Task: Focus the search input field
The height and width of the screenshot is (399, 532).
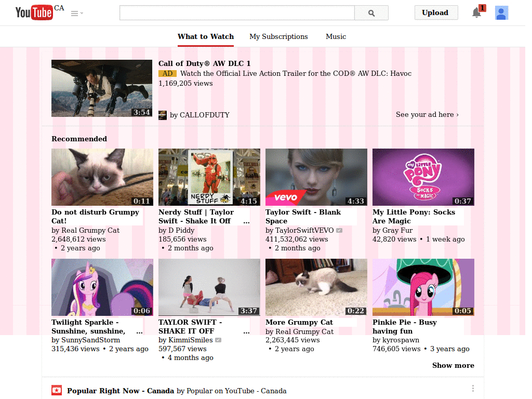Action: pyautogui.click(x=237, y=13)
